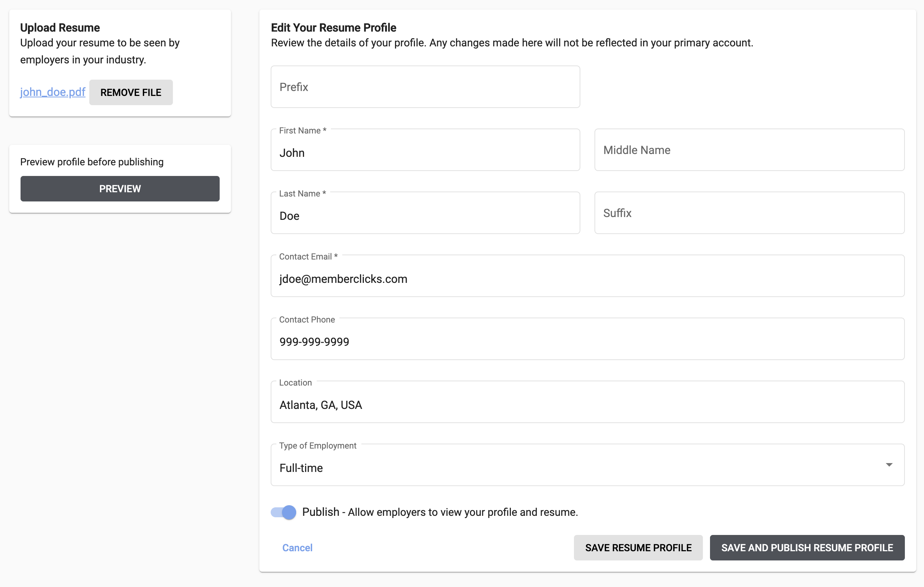Select the Location field showing Atlanta
Screen dimensions: 924x587
[x=587, y=405]
